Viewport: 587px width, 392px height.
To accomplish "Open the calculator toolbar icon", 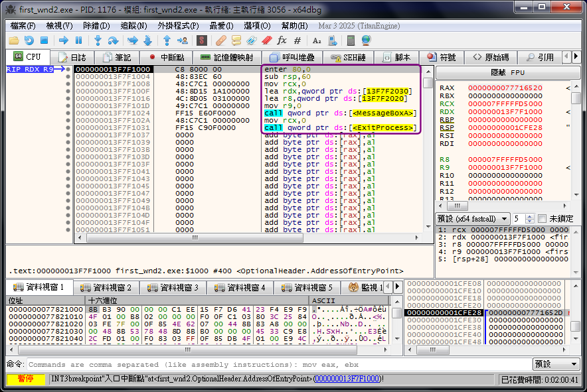I will pos(351,40).
